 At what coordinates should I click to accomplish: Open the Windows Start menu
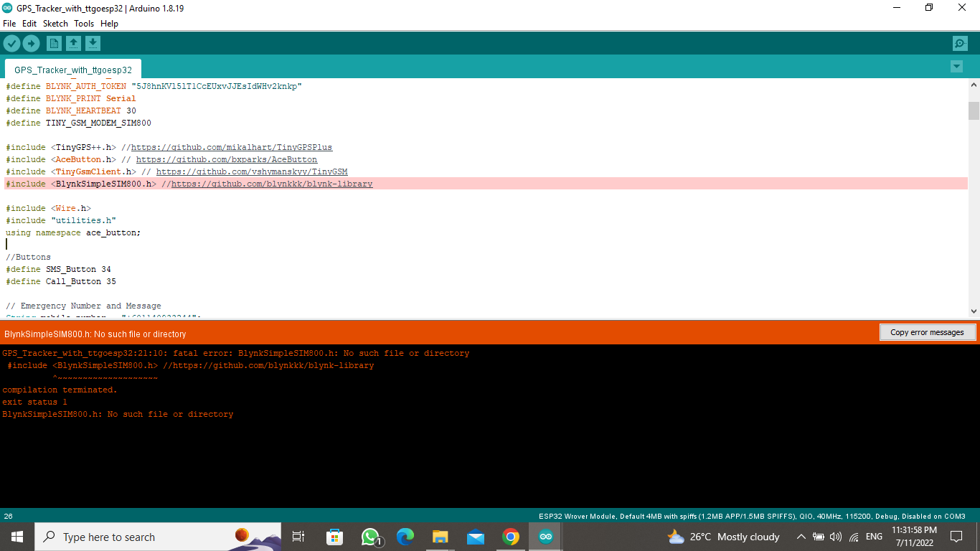tap(17, 537)
